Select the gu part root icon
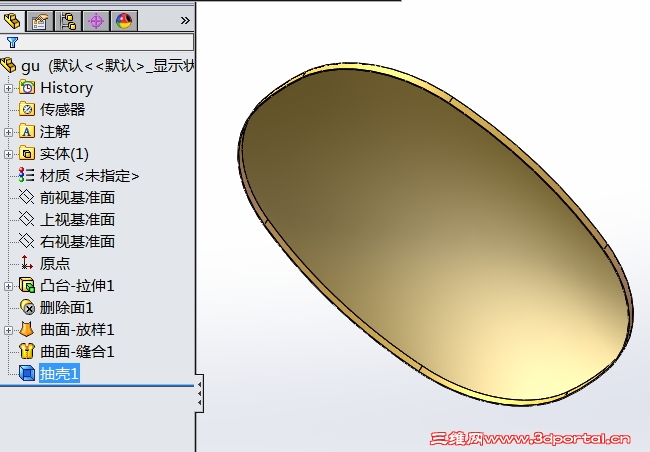Viewport: 650px width, 452px height. click(8, 66)
